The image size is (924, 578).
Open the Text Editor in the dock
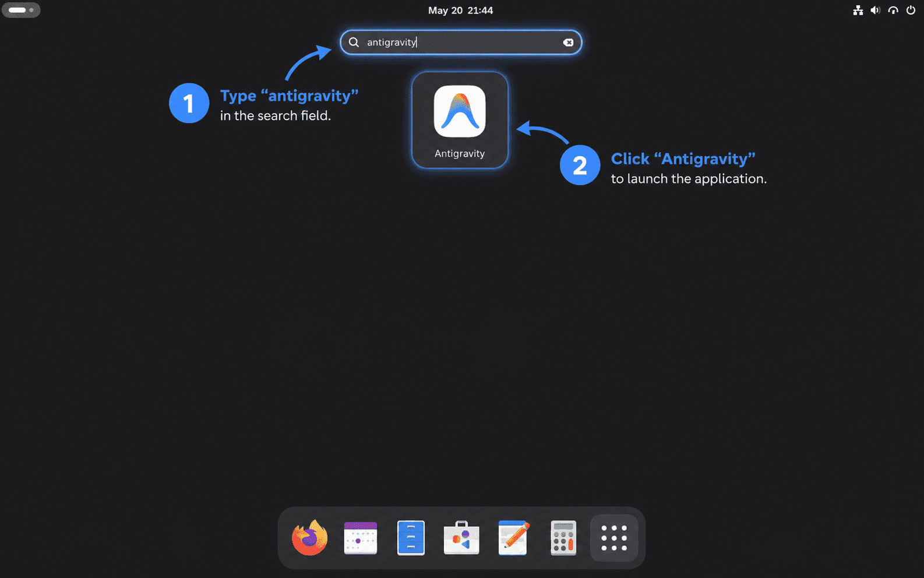[x=513, y=538]
